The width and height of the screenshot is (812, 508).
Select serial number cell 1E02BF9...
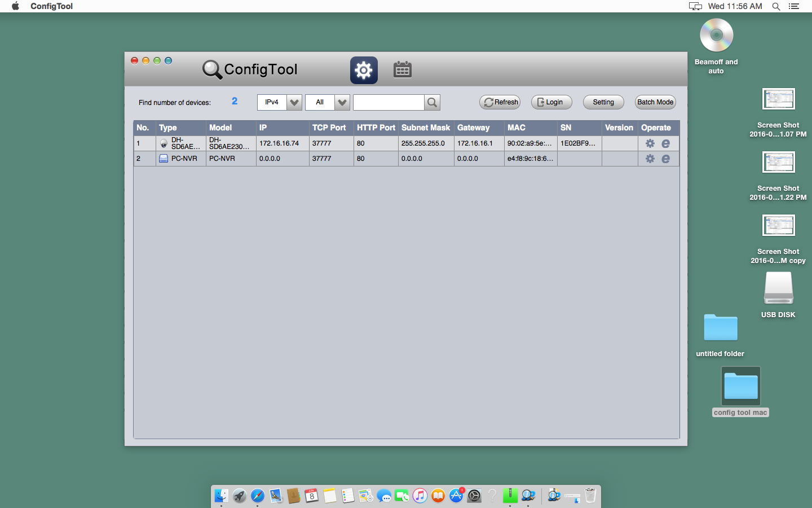click(580, 143)
